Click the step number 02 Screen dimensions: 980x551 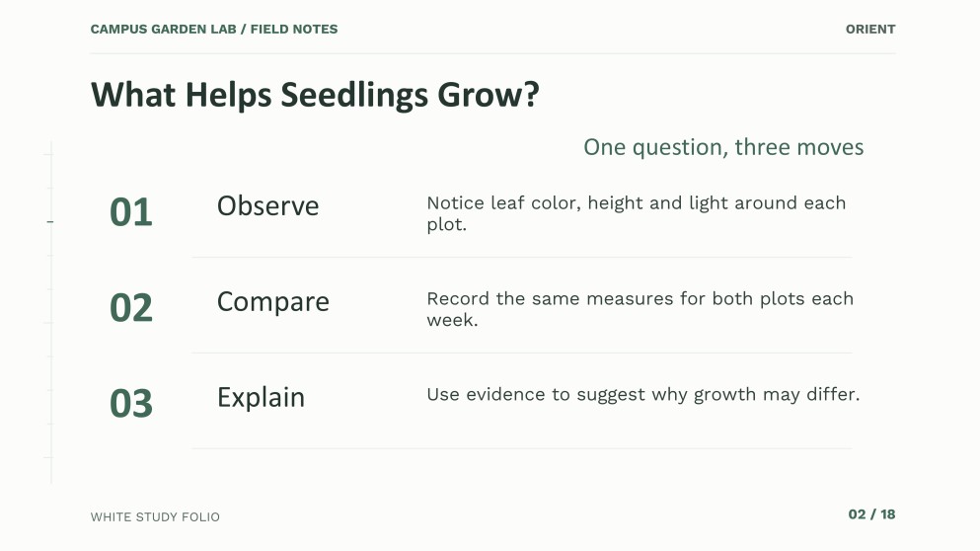(x=130, y=308)
